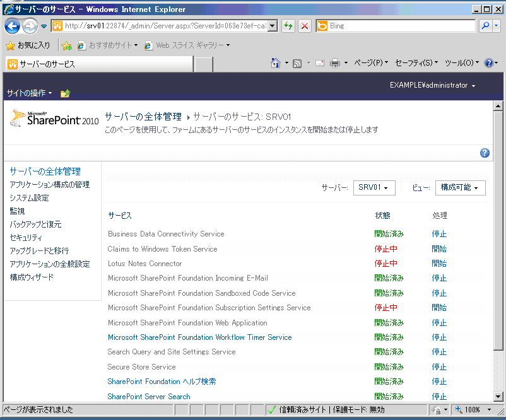This screenshot has height=420, width=506.
Task: Click the Bing search input box
Action: (x=396, y=26)
